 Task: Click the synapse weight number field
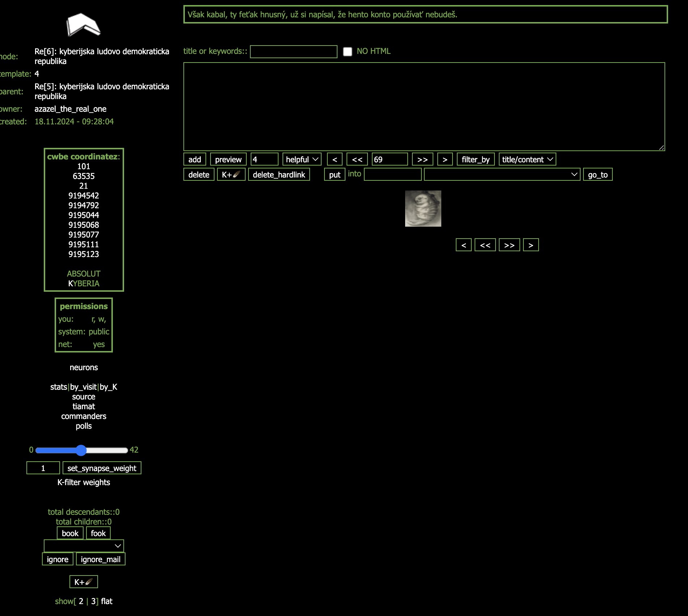click(43, 468)
